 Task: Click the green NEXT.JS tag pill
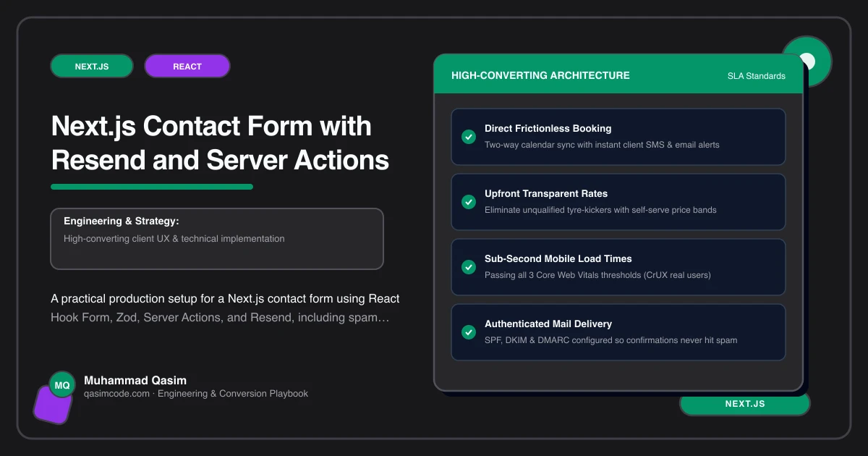click(x=92, y=66)
